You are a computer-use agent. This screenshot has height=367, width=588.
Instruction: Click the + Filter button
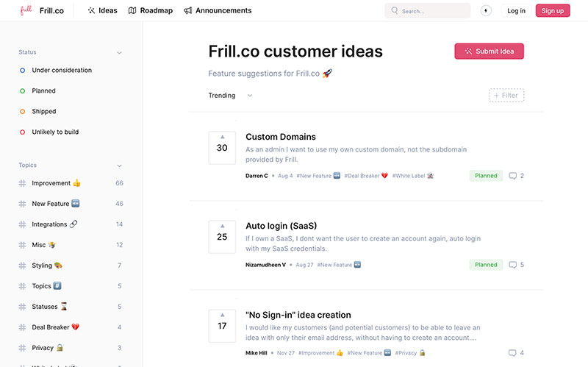pos(506,96)
